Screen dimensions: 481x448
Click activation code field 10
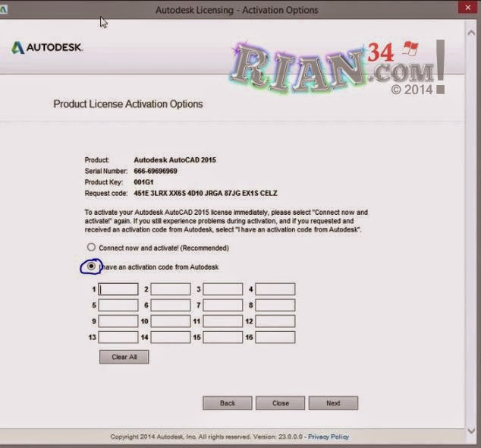point(171,321)
